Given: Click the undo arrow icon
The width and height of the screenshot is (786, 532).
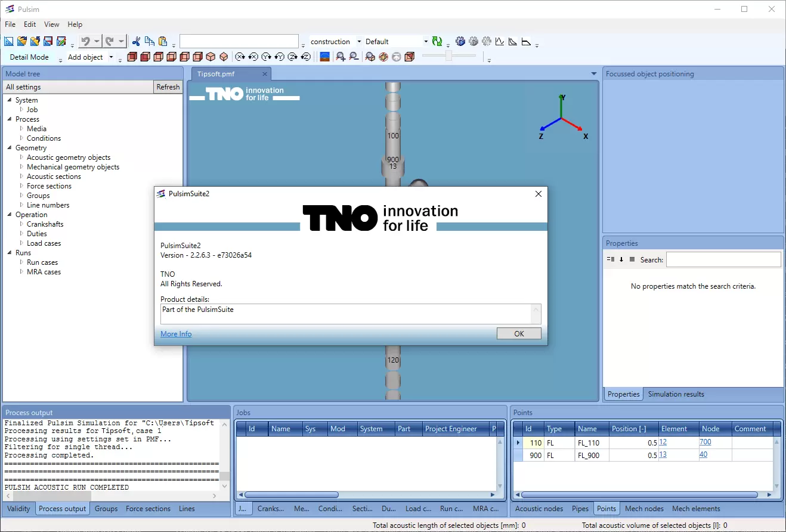Looking at the screenshot, I should pos(85,41).
